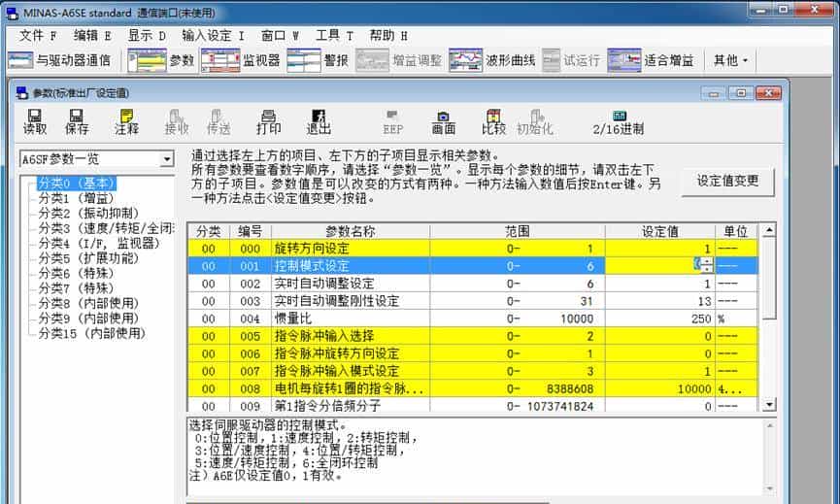Viewport: 840px width, 504px height.
Task: Open the 波形曲线 waveform tool
Action: point(491,60)
